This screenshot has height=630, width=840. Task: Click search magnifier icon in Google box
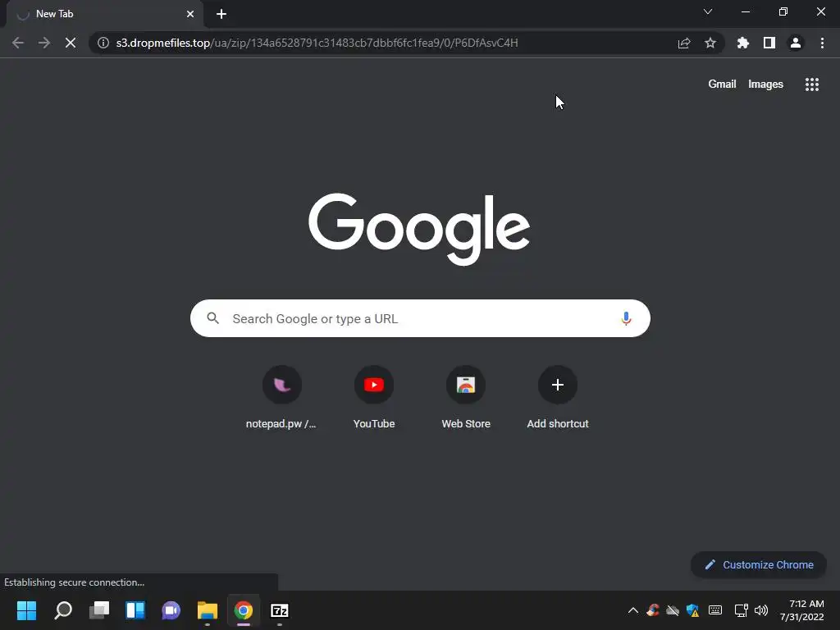[212, 318]
